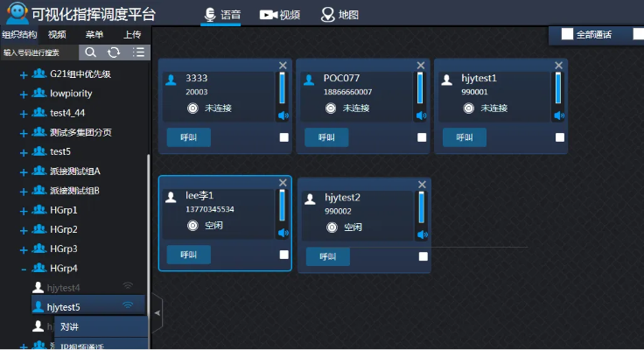
Task: Switch to the 视频 top tab
Action: point(280,15)
